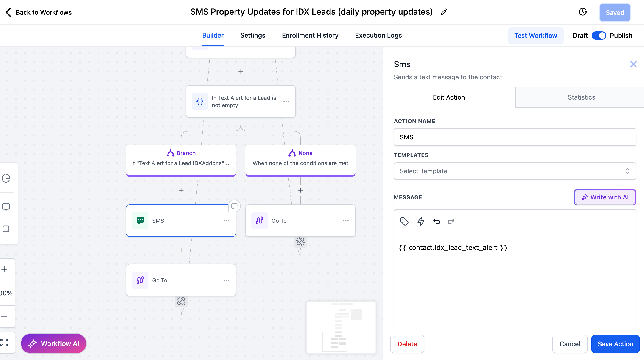644x360 pixels.
Task: Insert custom value using tag icon
Action: [x=404, y=221]
